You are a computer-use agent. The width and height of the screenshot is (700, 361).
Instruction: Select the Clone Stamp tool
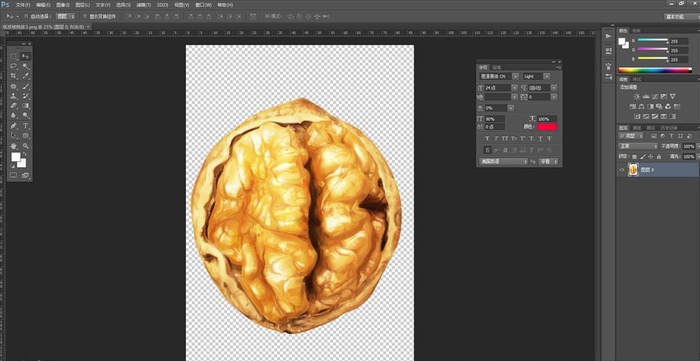pos(13,96)
